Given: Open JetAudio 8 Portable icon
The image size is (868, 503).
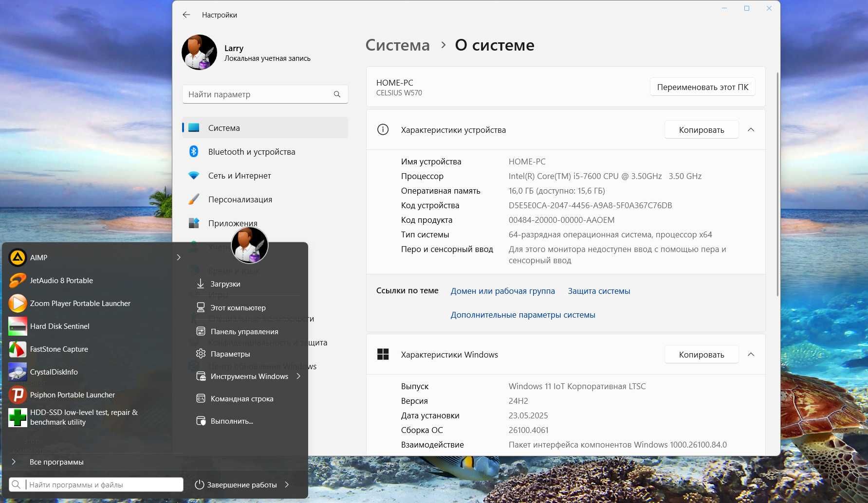Looking at the screenshot, I should tap(18, 280).
